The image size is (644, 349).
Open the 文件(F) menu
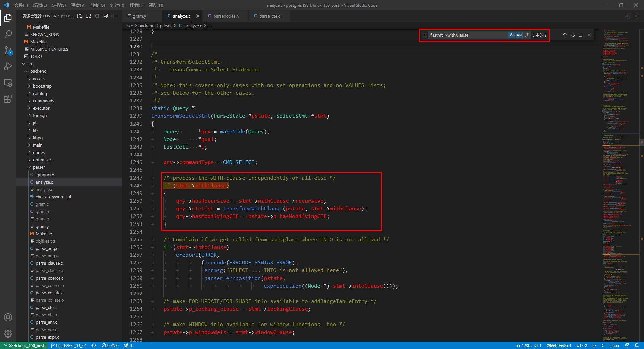click(21, 5)
